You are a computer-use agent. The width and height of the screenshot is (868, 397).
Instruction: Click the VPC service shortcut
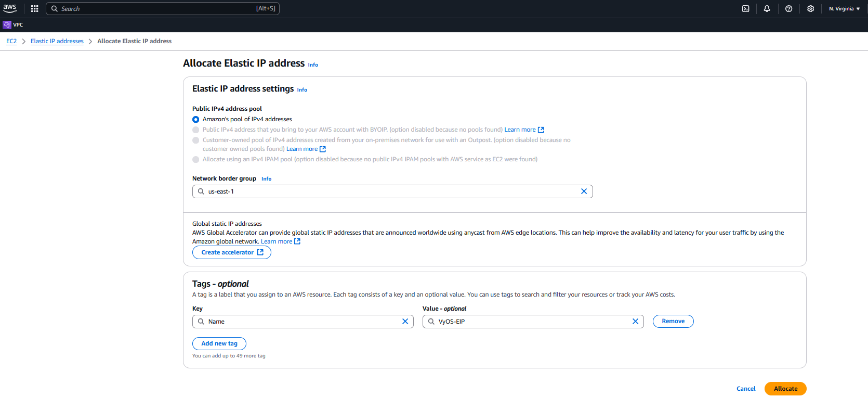14,24
